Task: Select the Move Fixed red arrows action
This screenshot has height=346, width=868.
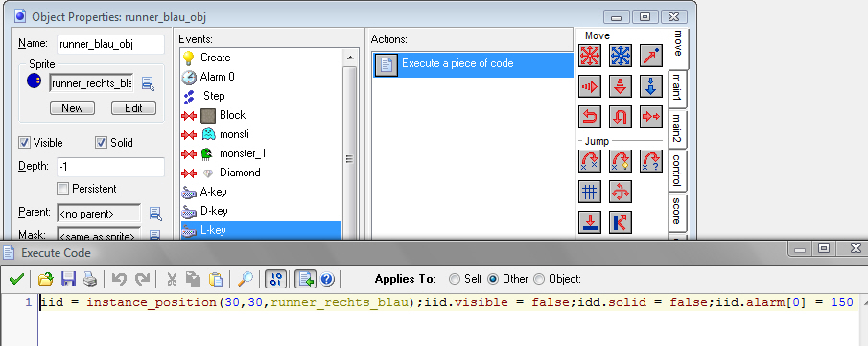Action: pos(590,56)
